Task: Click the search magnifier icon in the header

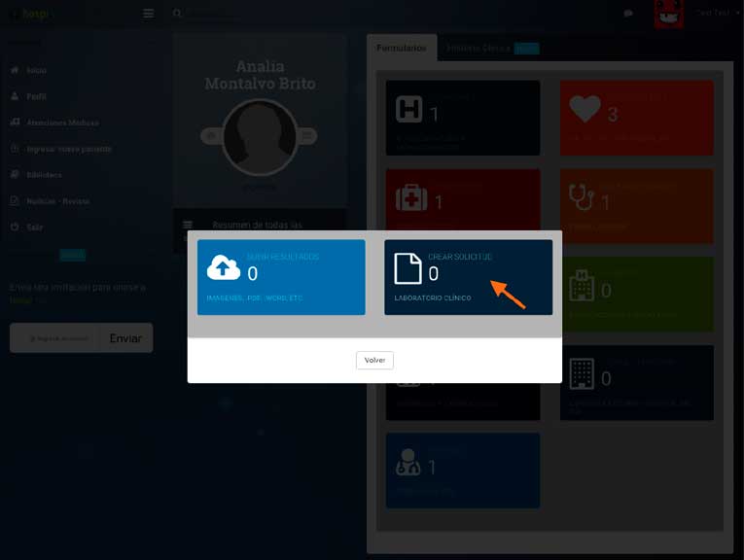Action: tap(177, 14)
